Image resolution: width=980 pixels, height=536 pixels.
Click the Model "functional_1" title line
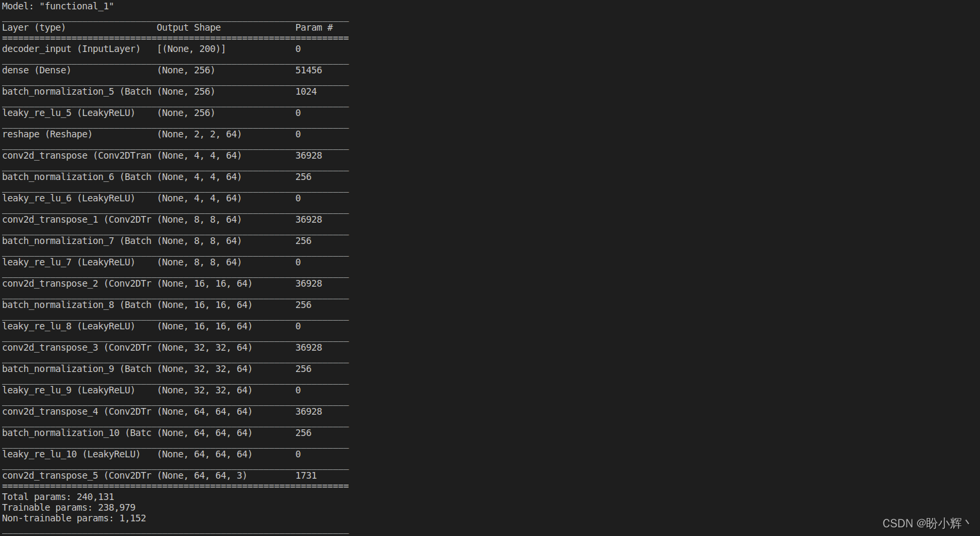coord(58,6)
